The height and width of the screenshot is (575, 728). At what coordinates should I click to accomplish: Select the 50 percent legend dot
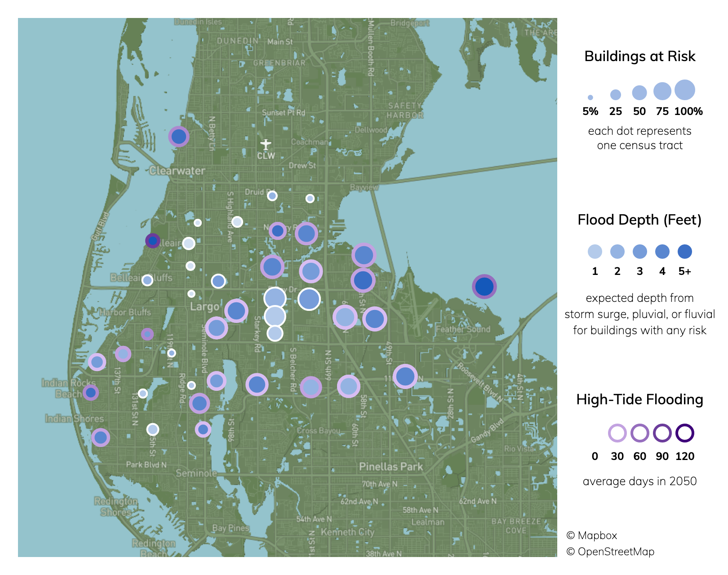(639, 93)
